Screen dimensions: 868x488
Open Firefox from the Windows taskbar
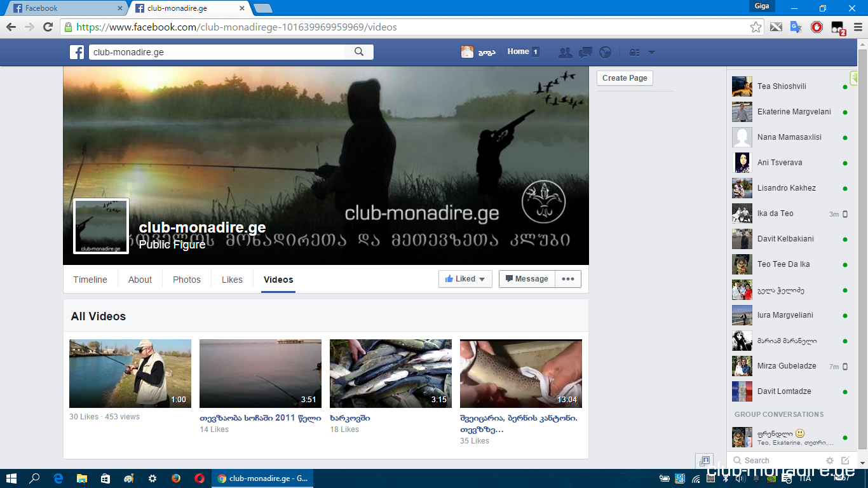click(x=176, y=478)
